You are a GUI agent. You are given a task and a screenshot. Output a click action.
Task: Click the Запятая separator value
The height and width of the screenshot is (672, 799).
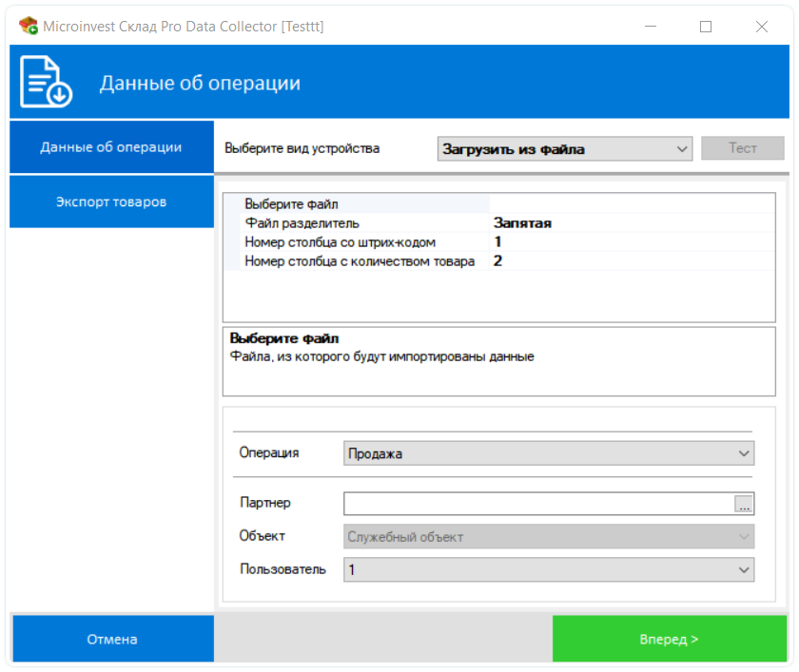coord(522,223)
